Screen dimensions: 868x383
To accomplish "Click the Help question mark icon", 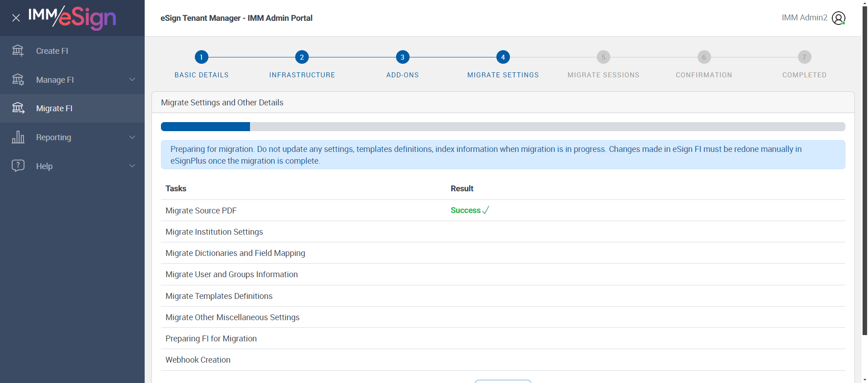I will [x=18, y=165].
